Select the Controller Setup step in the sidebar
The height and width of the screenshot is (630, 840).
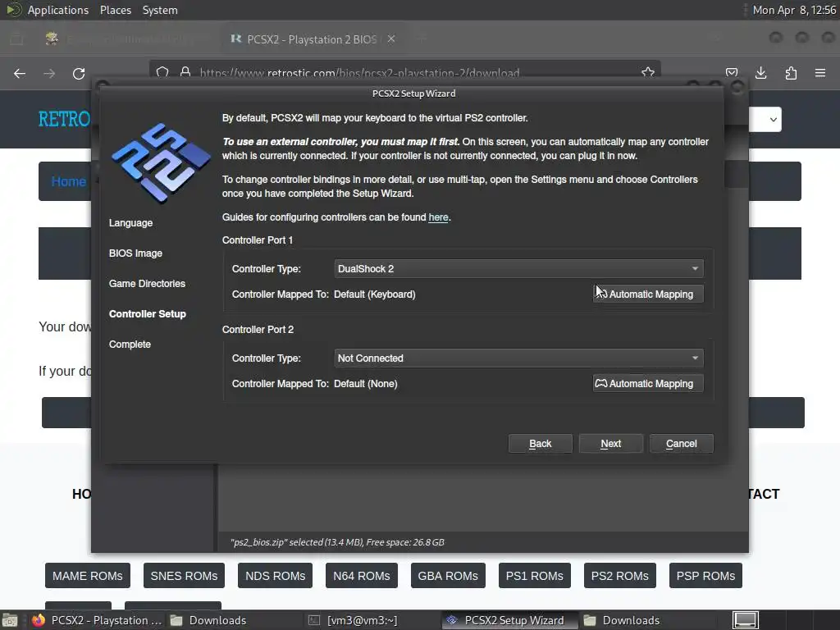point(148,314)
